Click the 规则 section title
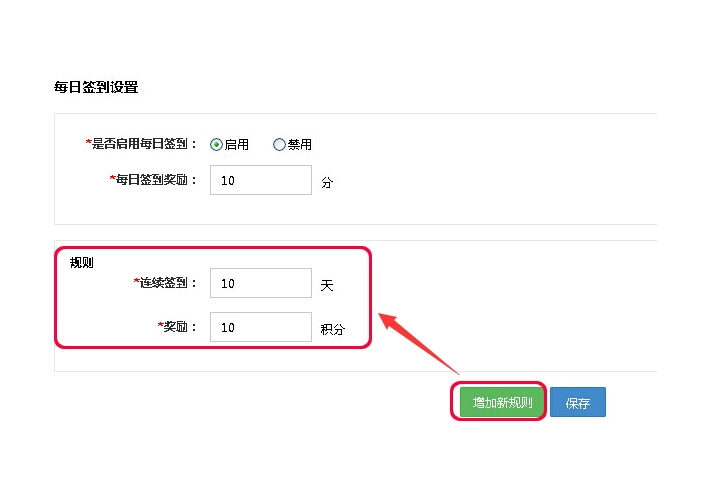710x500 pixels. pos(81,263)
